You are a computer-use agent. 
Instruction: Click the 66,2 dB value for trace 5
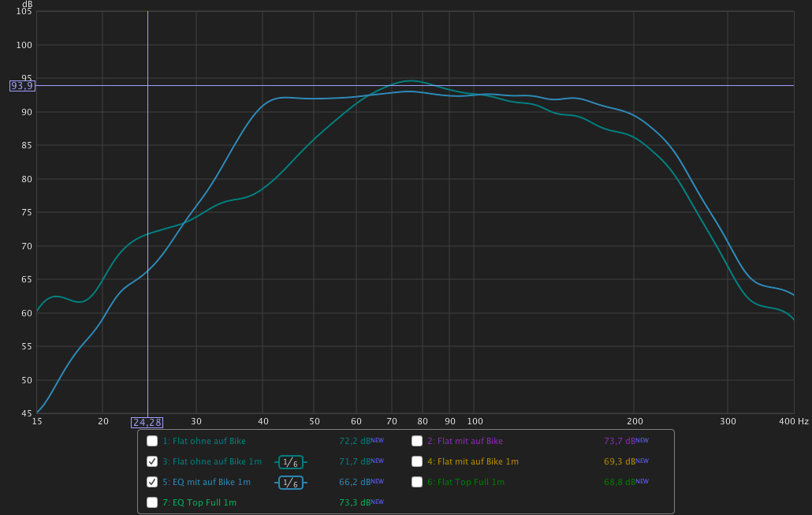click(x=354, y=483)
